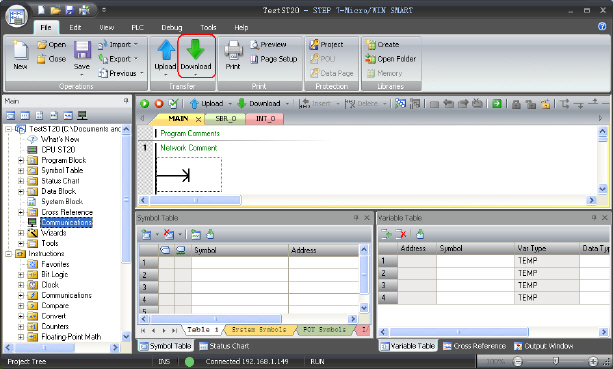Screen dimensions: 613x369
Task: Click the Save icon in Operations group
Action: 82,50
